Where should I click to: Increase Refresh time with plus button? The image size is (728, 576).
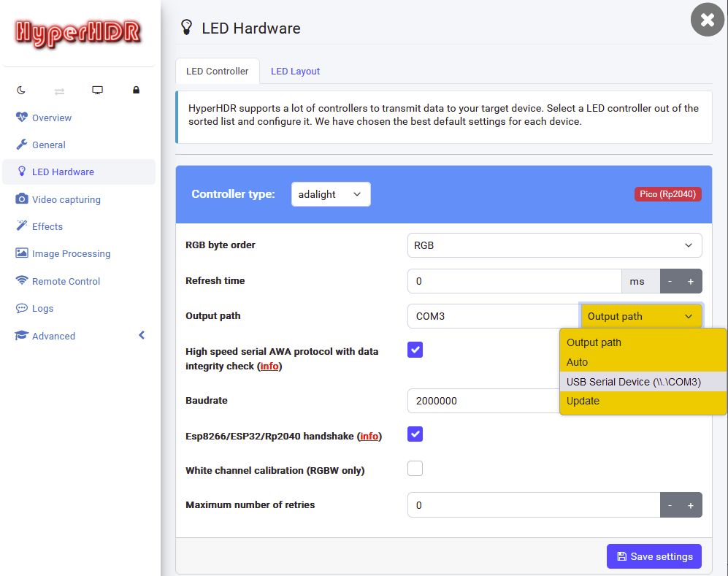691,281
